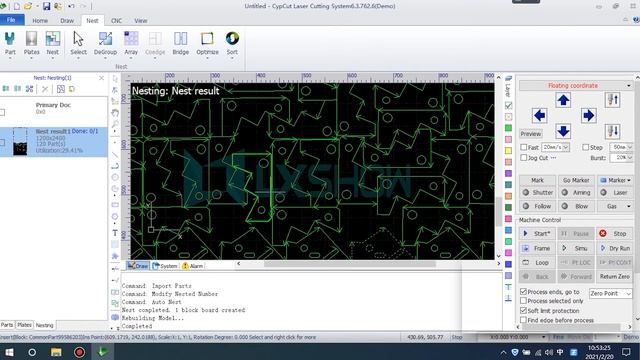
Task: Check the Nest result1 checkbox
Action: click(2, 142)
